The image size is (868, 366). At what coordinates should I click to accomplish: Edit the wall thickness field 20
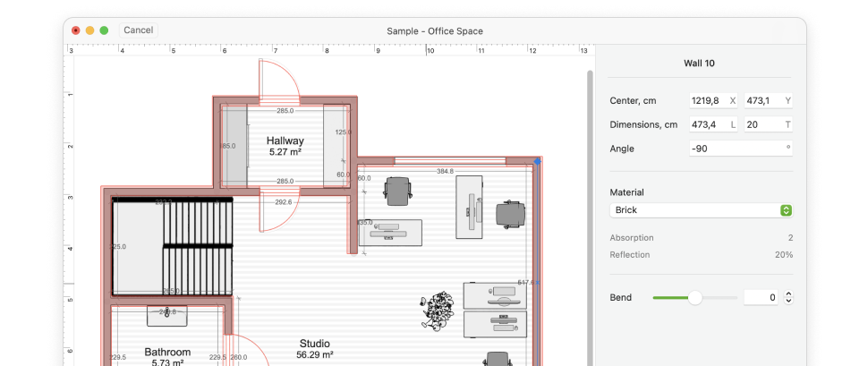[x=769, y=124]
